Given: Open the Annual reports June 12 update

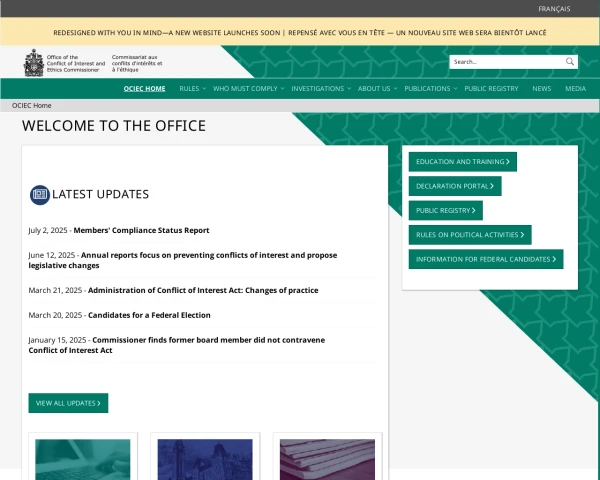Looking at the screenshot, I should (183, 260).
